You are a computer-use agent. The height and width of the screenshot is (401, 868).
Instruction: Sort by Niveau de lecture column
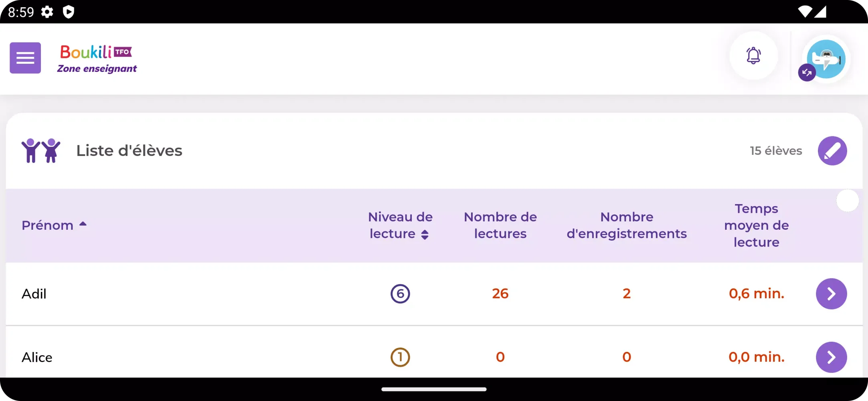tap(400, 225)
